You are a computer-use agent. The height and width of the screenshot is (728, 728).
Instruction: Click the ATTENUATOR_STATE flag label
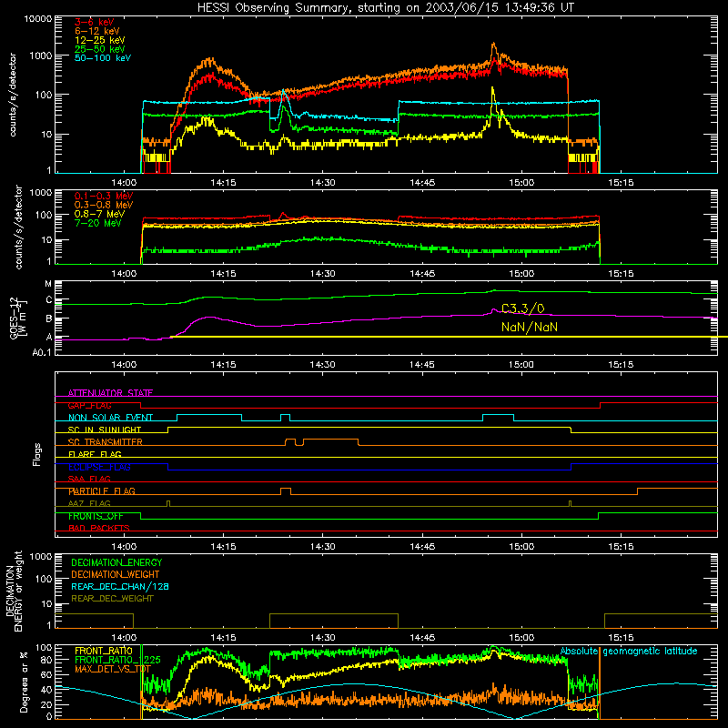coord(110,393)
